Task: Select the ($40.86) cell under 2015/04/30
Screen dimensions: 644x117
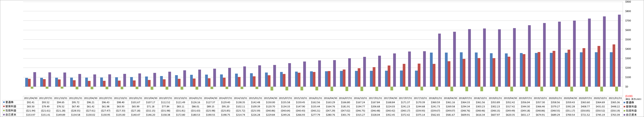Action: click(x=270, y=111)
